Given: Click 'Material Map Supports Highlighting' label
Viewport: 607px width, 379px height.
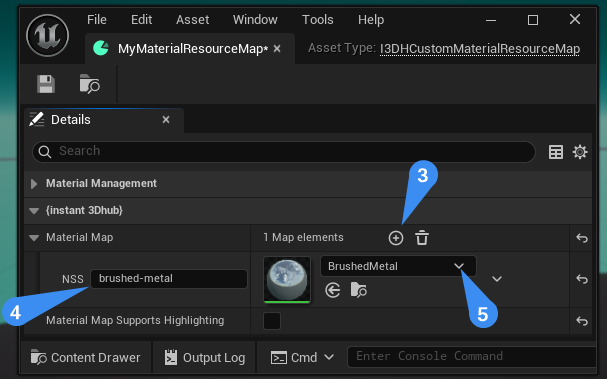Looking at the screenshot, I should (x=135, y=320).
